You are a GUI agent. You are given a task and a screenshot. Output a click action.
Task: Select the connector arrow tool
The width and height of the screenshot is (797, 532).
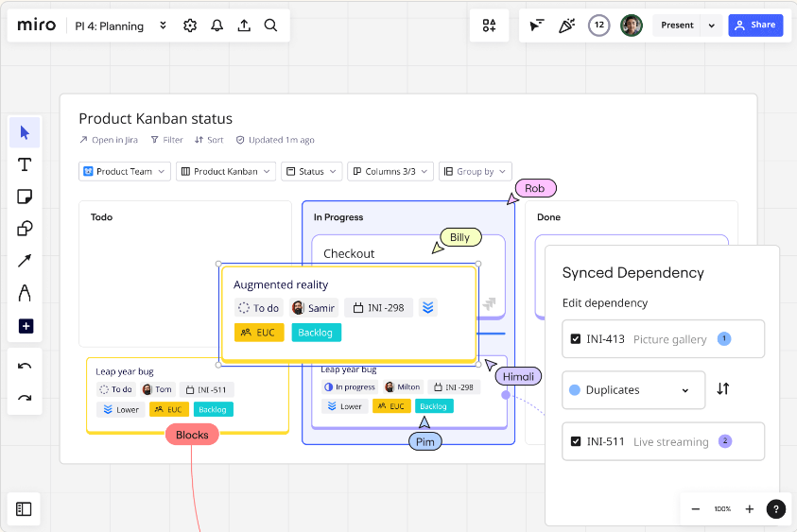pyautogui.click(x=25, y=261)
